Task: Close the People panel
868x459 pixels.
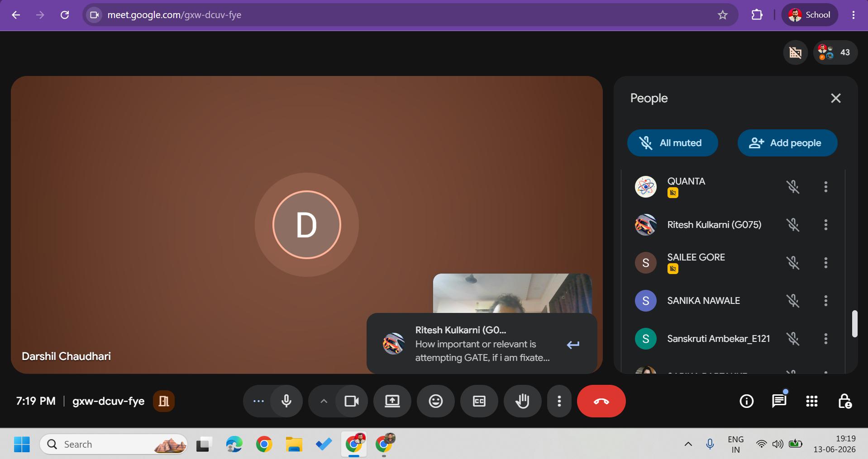Action: click(x=836, y=98)
